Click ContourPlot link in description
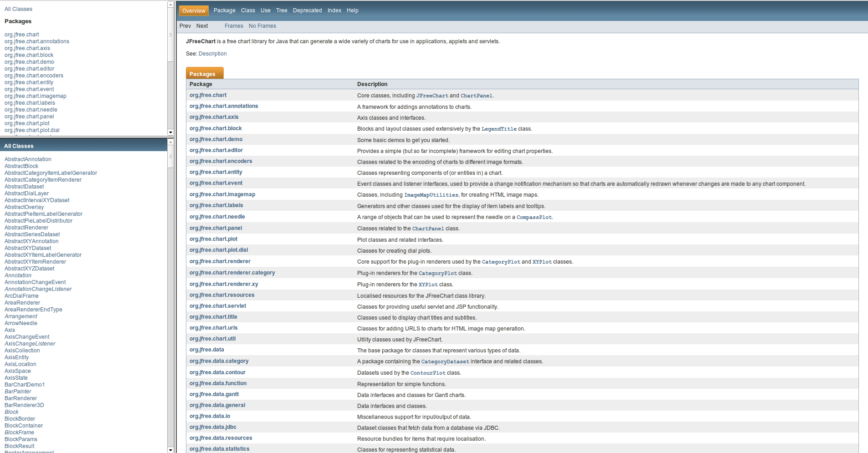Image resolution: width=868 pixels, height=453 pixels. pos(428,373)
